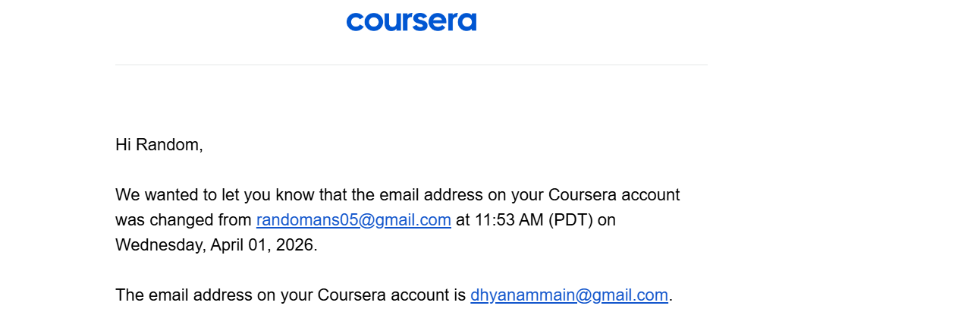
Task: Click "Coursera account" at end of first line
Action: [614, 195]
